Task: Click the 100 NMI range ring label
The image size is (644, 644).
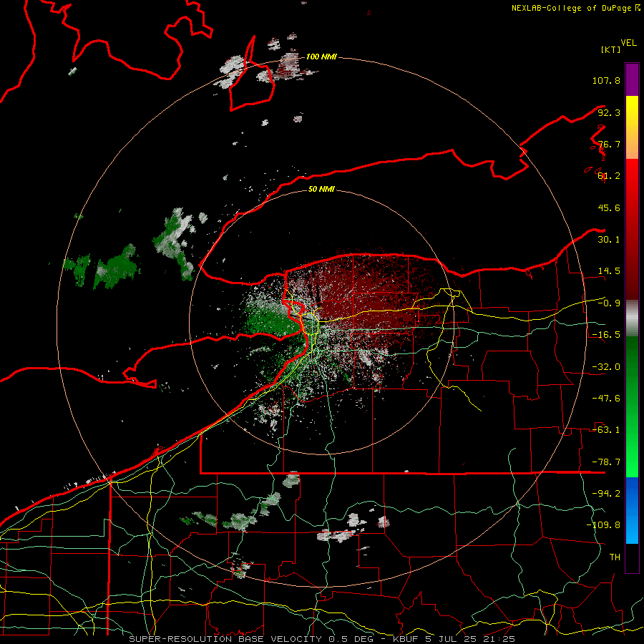Action: pos(321,57)
